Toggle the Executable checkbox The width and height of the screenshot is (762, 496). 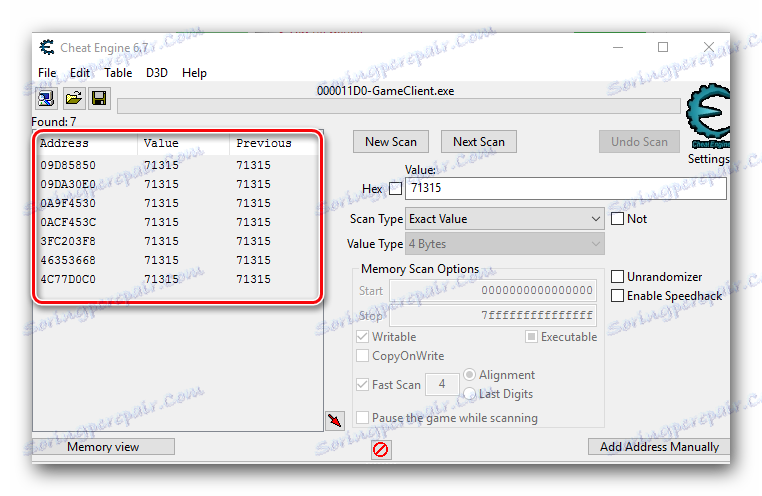point(531,337)
